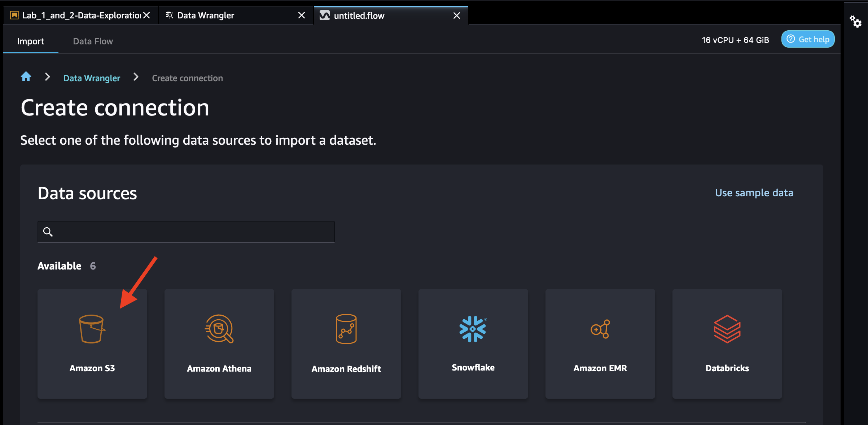Click the search magnifier icon
The height and width of the screenshot is (425, 868).
48,232
